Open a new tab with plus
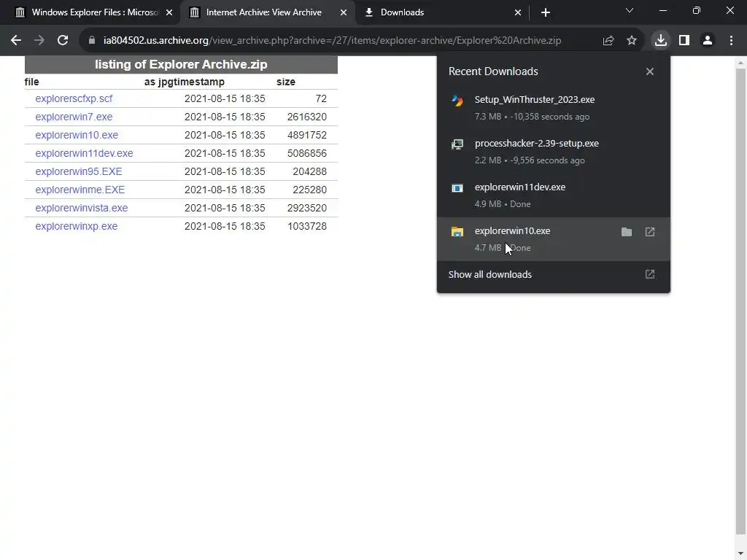Screen dimensions: 747x560 point(546,12)
